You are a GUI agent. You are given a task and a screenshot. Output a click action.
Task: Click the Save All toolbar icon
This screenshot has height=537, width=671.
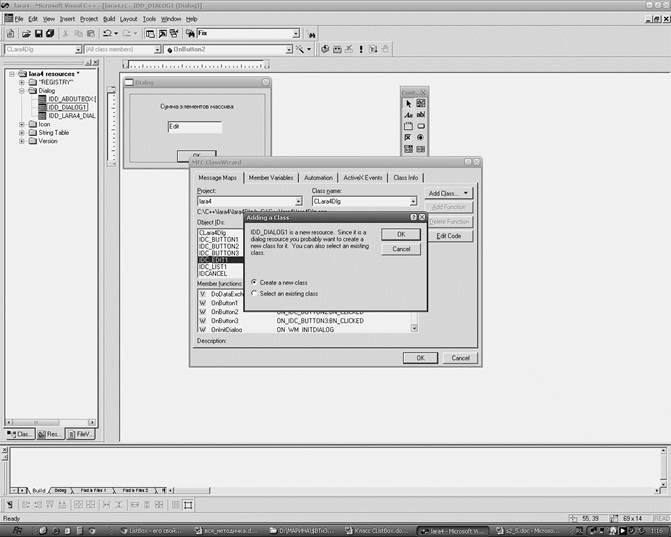[50, 33]
